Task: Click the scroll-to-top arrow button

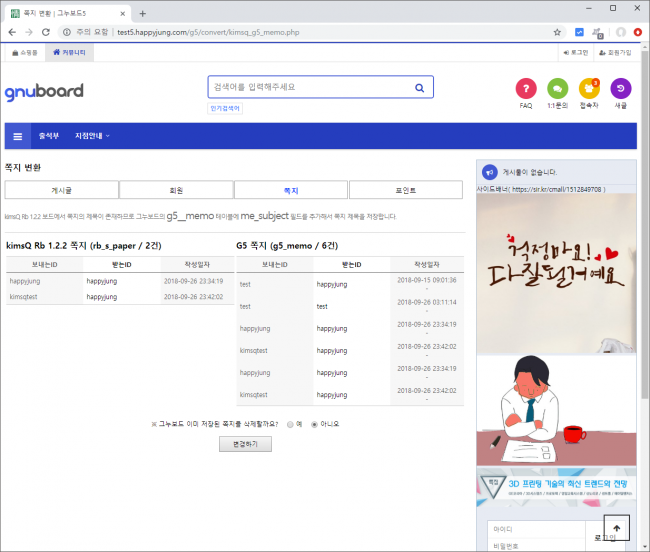Action: click(616, 527)
